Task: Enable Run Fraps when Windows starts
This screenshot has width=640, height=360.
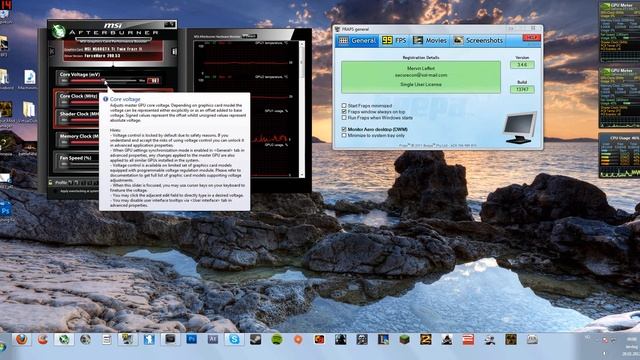Action: click(x=344, y=118)
